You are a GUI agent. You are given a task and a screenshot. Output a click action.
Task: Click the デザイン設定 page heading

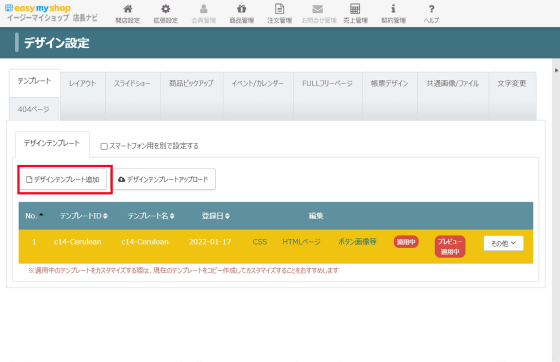[57, 43]
